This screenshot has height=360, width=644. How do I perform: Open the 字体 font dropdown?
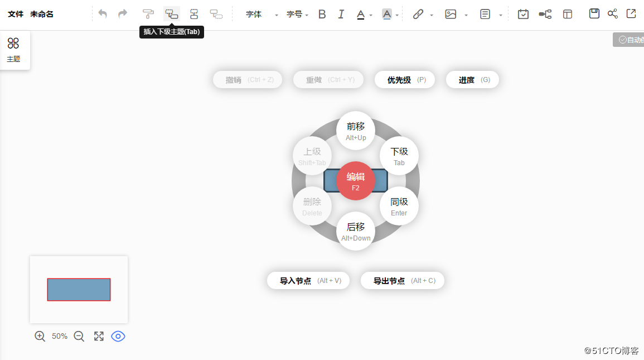(x=262, y=15)
